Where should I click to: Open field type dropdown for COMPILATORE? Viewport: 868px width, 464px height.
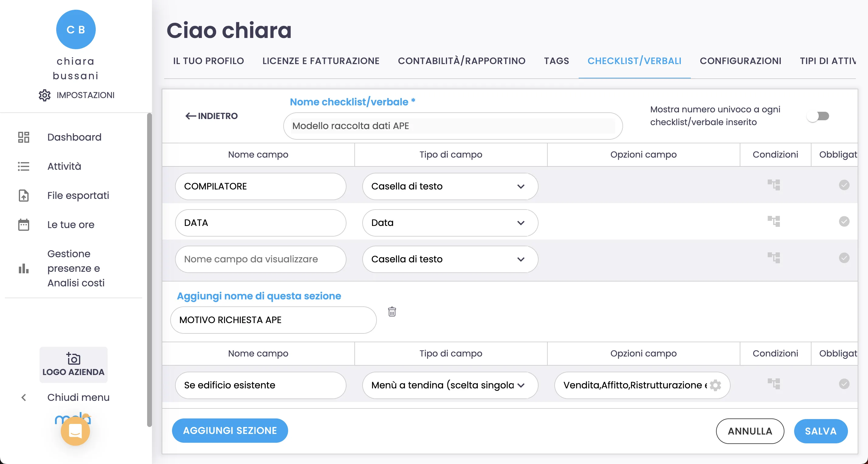point(450,186)
